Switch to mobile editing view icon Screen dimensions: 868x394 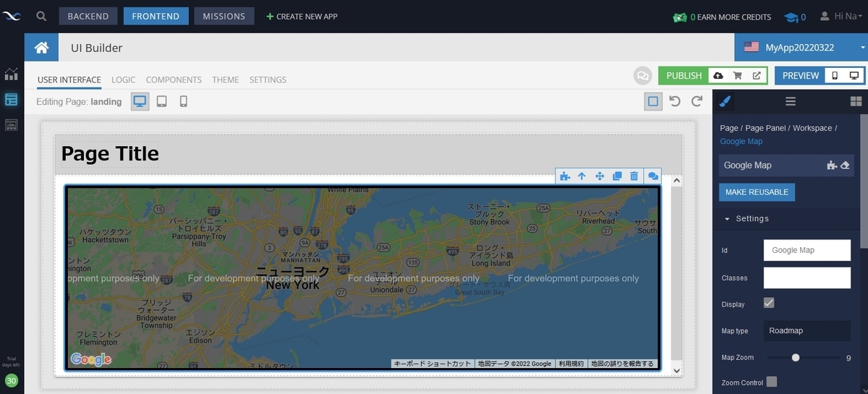184,102
